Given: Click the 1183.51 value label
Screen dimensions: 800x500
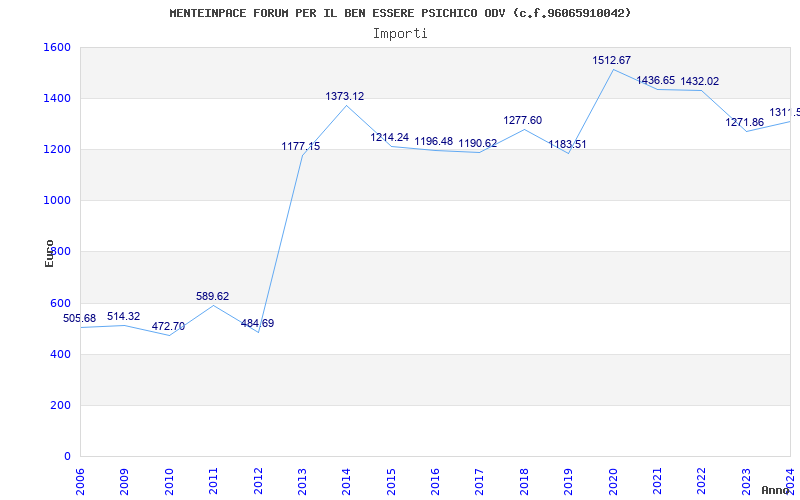Looking at the screenshot, I should click(567, 144).
